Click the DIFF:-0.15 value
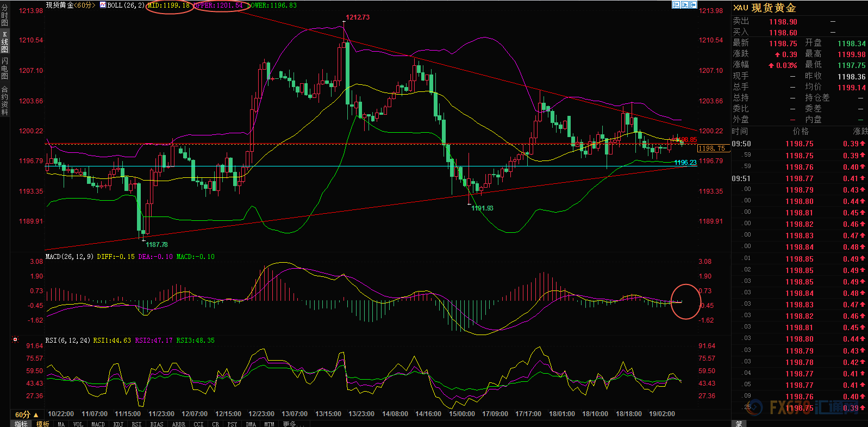868x427 pixels. pyautogui.click(x=116, y=256)
